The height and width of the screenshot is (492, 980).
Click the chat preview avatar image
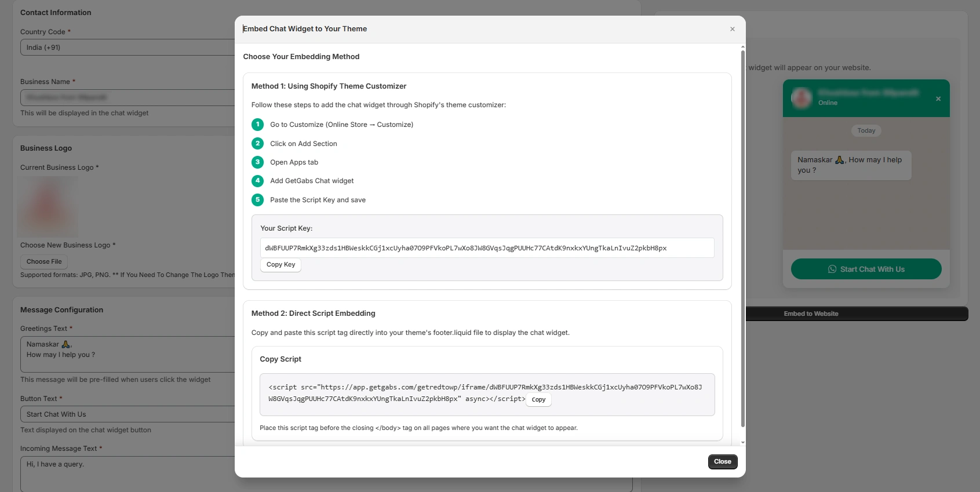tap(802, 97)
